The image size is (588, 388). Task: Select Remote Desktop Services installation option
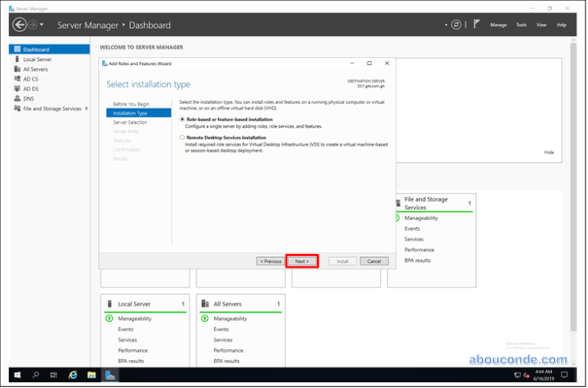coord(182,138)
